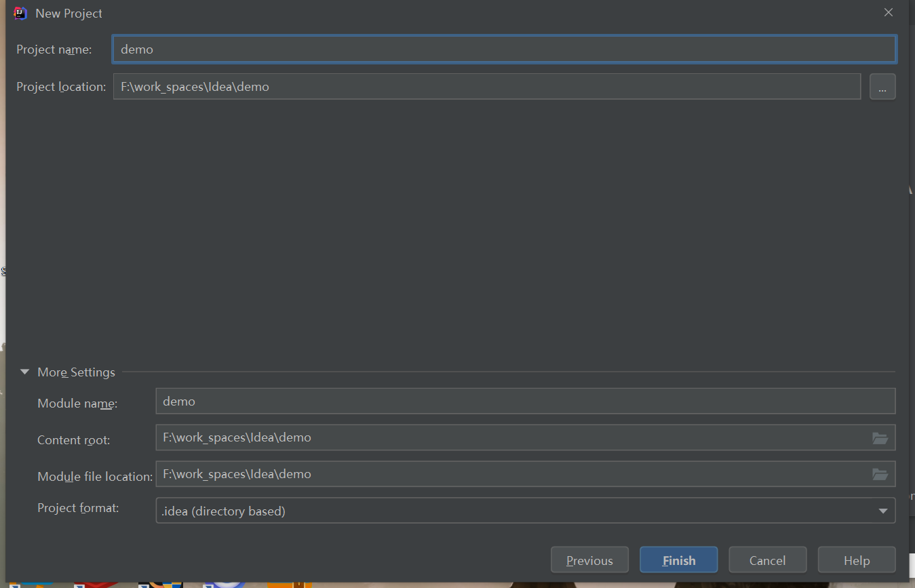Click the 'Content root:' label

pyautogui.click(x=73, y=440)
